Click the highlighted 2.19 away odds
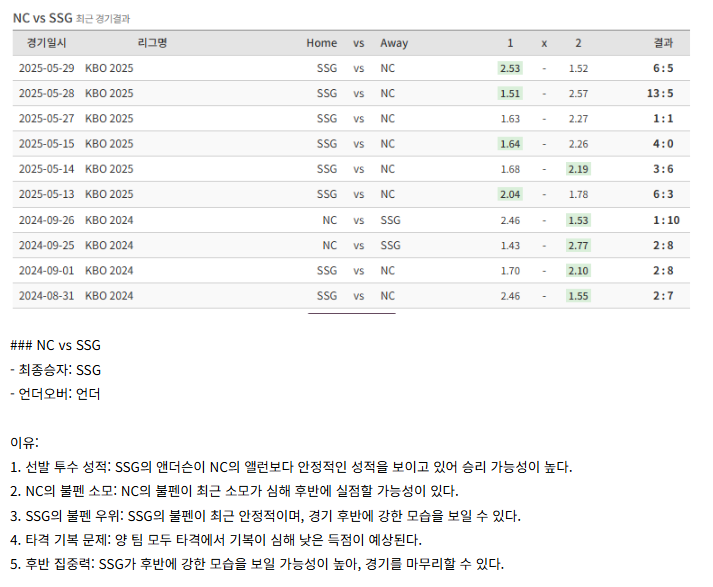 coord(578,169)
